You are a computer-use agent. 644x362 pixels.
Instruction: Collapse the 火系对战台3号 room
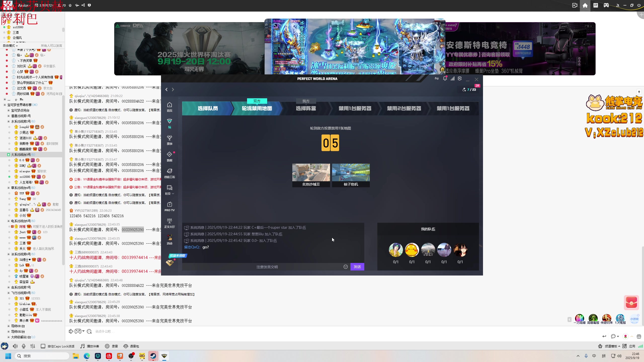9,155
